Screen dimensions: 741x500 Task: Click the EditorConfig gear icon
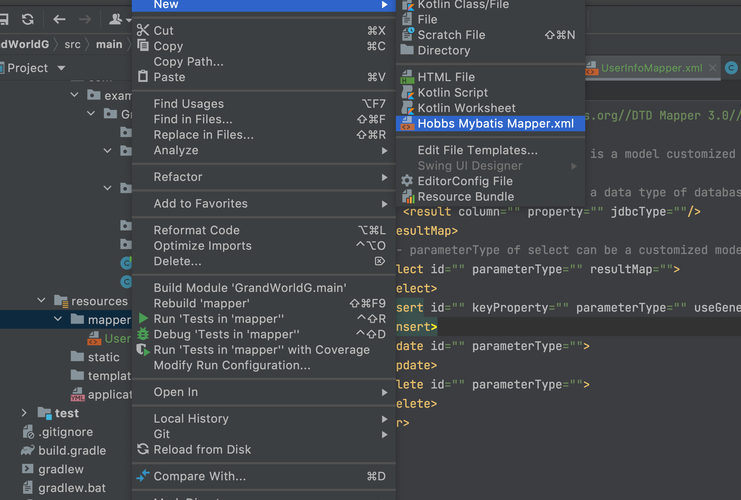407,181
